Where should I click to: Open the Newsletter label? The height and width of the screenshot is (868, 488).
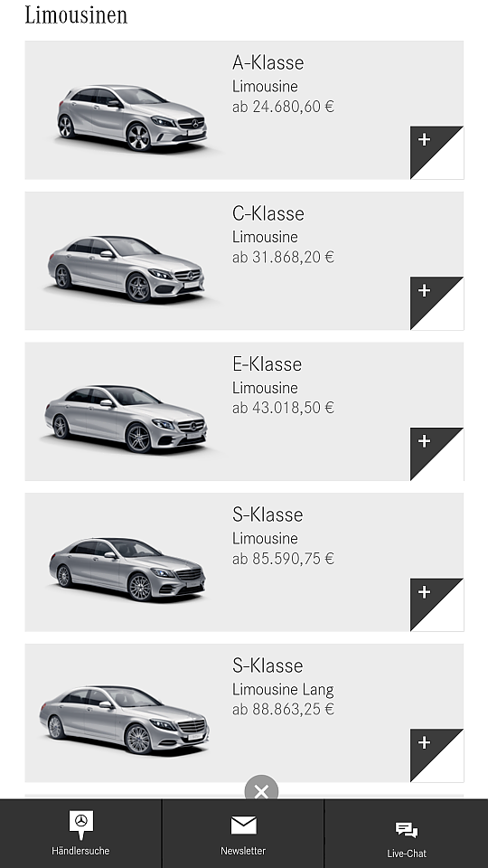tap(243, 851)
